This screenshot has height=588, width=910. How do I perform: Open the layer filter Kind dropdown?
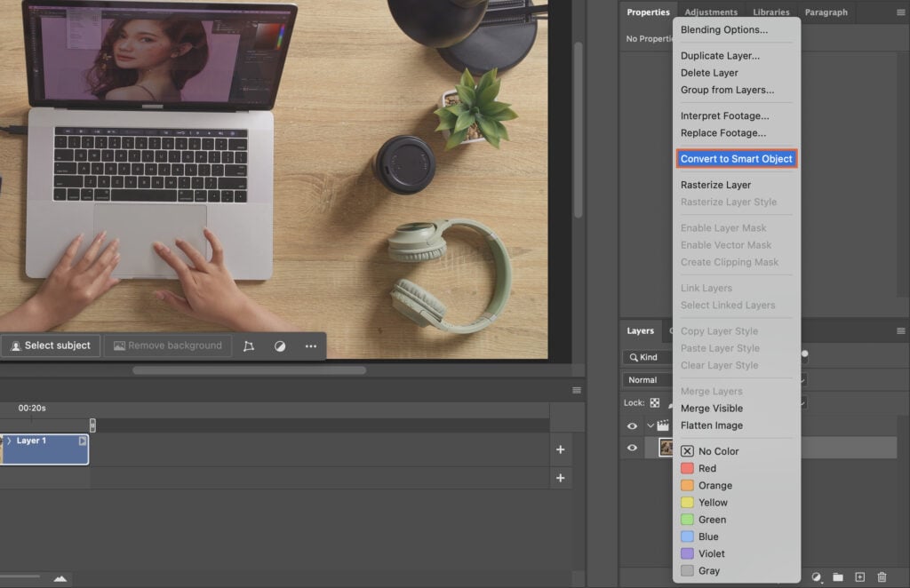click(651, 357)
